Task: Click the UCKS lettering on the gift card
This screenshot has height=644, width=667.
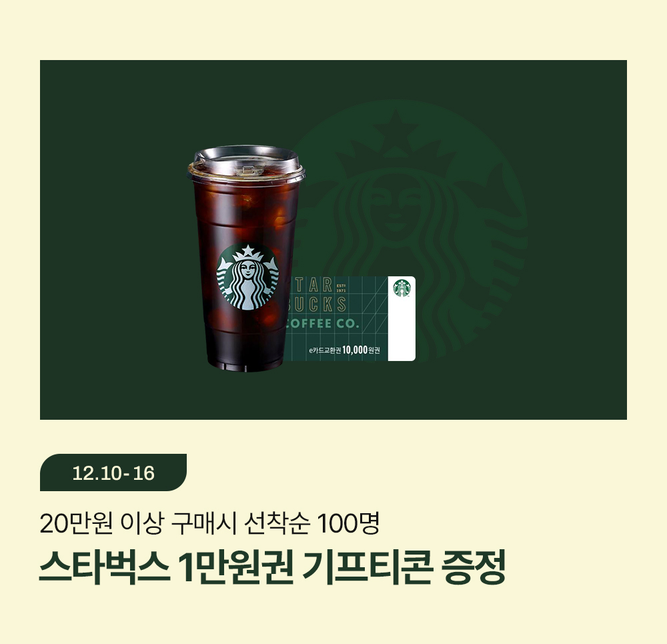Action: click(320, 304)
